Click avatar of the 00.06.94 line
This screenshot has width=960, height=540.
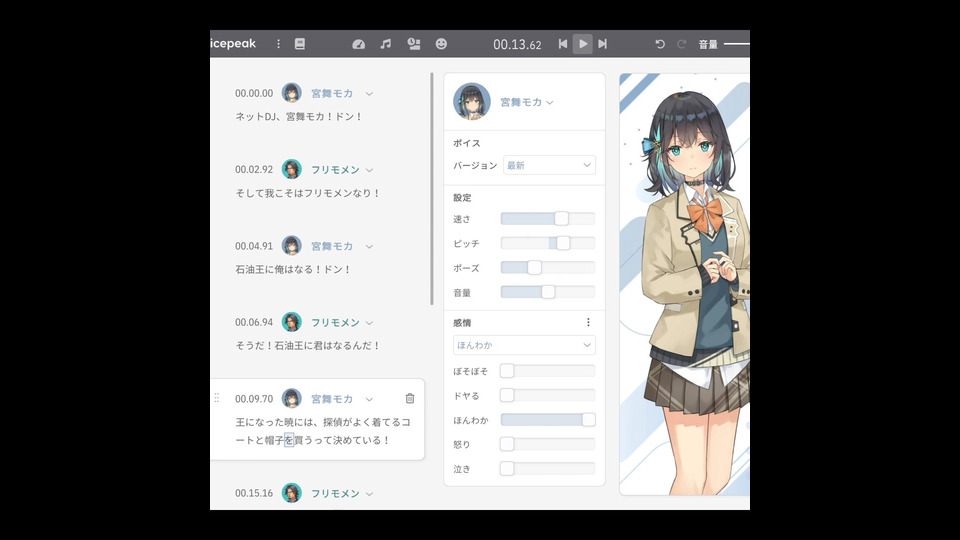point(291,322)
